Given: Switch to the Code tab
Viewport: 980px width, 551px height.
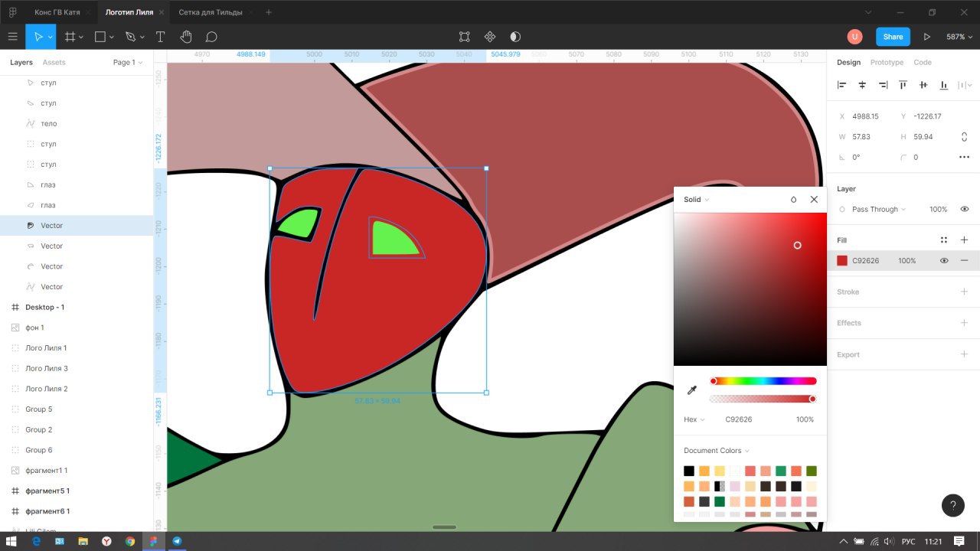Looking at the screenshot, I should coord(923,63).
